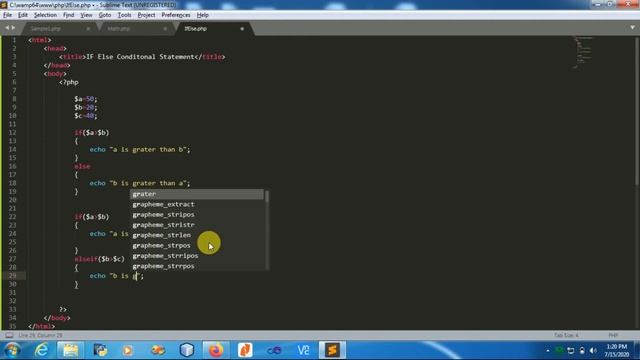This screenshot has width=640, height=360.
Task: Open the VirtualBox cube taskbar icon
Action: (x=187, y=351)
